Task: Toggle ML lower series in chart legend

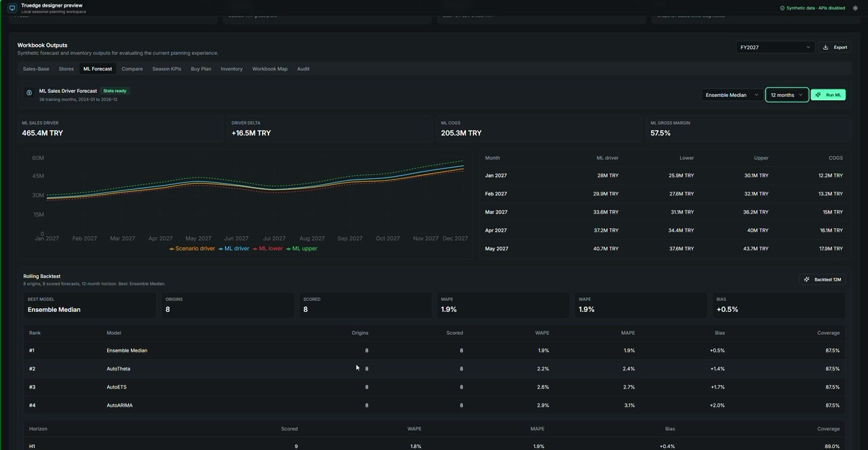Action: tap(268, 249)
